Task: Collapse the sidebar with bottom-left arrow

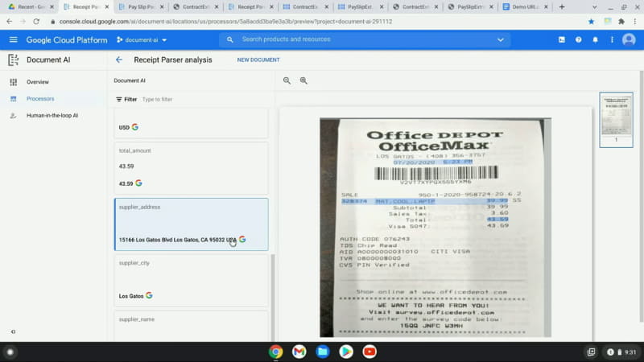Action: pyautogui.click(x=13, y=331)
